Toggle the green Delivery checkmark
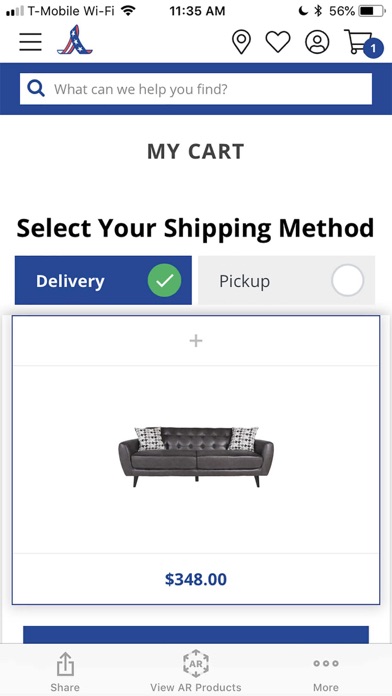The image size is (392, 696). [164, 281]
